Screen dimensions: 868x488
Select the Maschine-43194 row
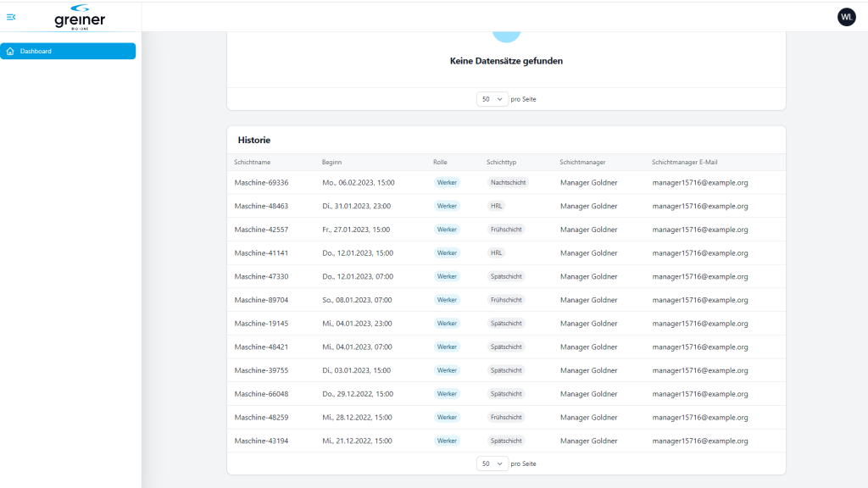click(x=506, y=441)
